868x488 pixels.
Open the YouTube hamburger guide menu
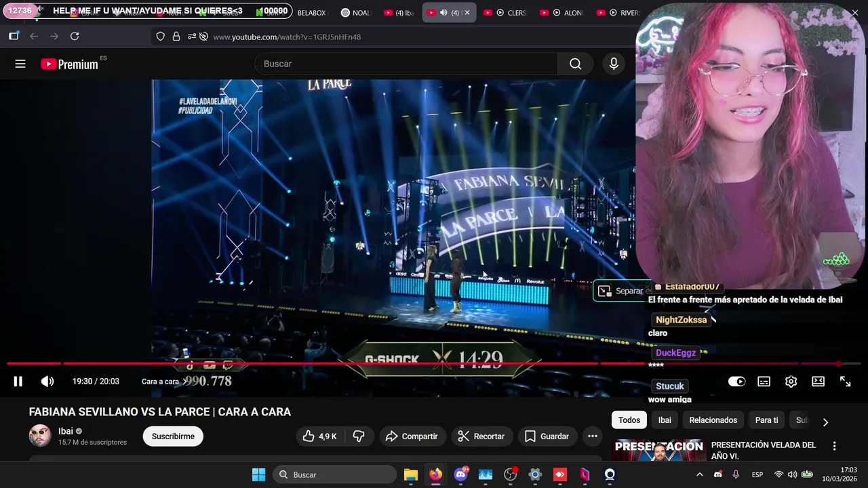tap(20, 64)
